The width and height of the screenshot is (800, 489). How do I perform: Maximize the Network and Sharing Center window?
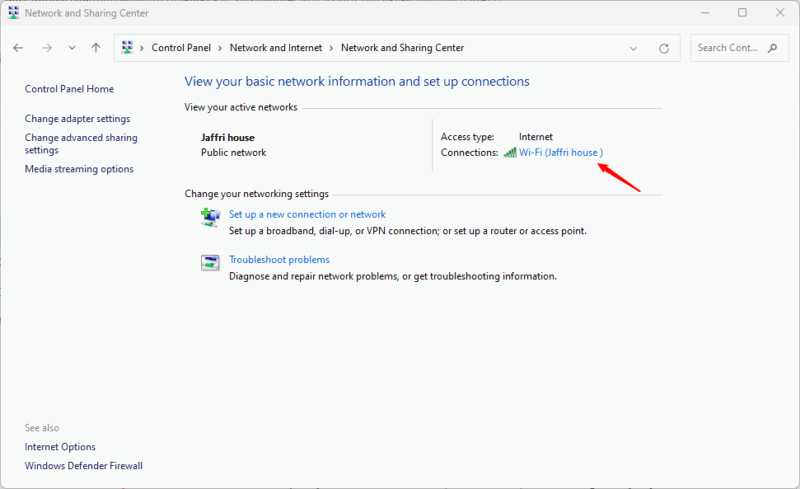[x=742, y=13]
